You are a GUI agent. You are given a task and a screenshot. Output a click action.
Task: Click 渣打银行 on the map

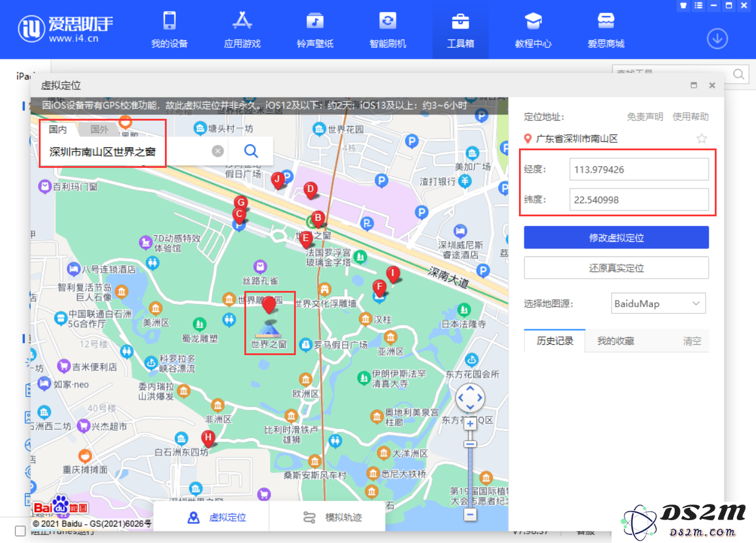coord(438,181)
